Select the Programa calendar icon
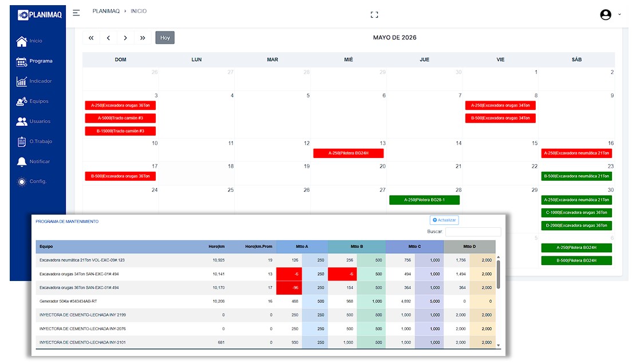This screenshot has height=364, width=636. (x=22, y=61)
